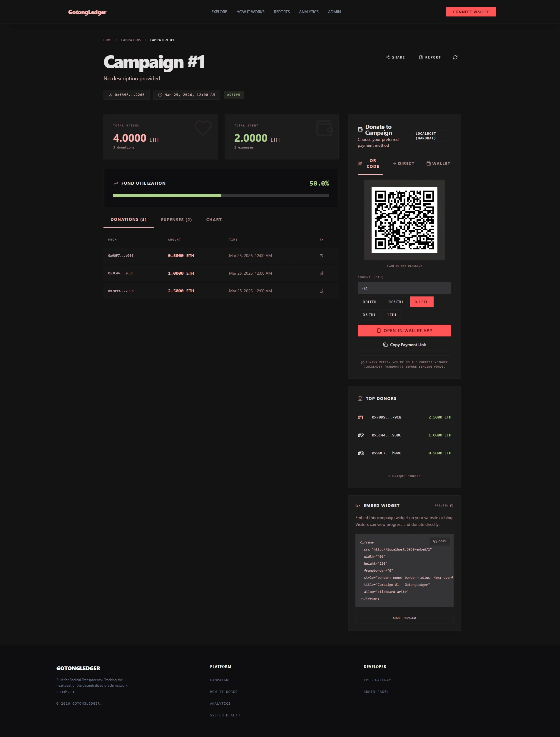Viewport: 560px width, 737px height.
Task: Refresh the campaign data with the refresh icon
Action: pos(455,57)
